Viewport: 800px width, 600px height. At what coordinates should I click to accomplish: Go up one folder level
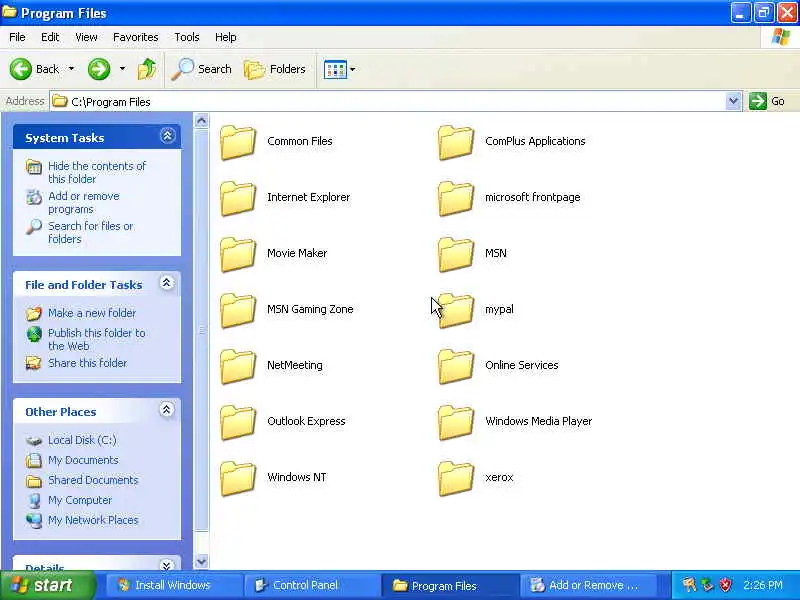click(x=147, y=69)
